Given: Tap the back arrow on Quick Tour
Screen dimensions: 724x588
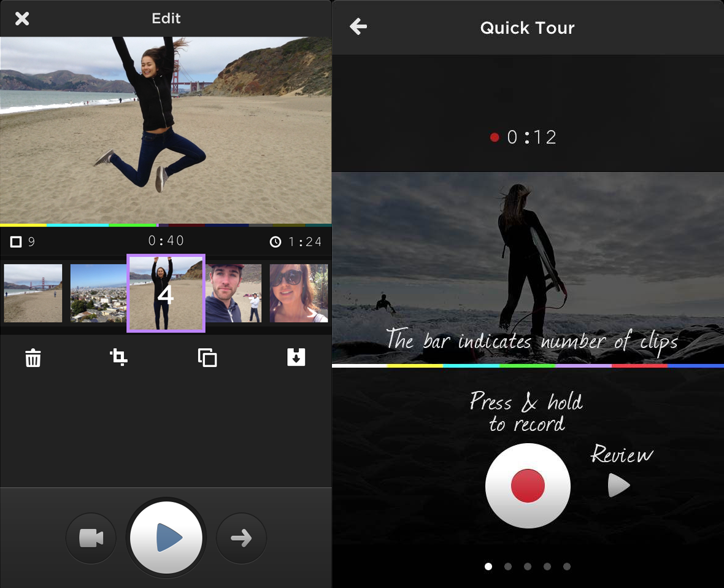Looking at the screenshot, I should [x=358, y=27].
